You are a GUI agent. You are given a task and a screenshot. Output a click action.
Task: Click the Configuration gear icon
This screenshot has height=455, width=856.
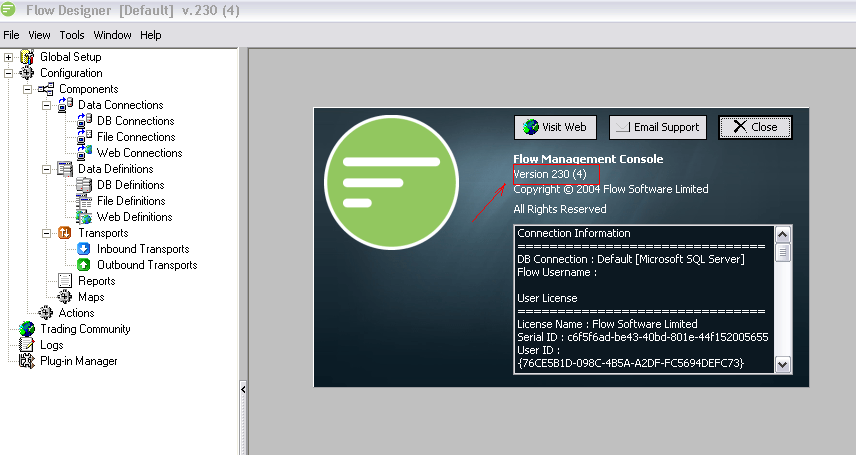26,73
